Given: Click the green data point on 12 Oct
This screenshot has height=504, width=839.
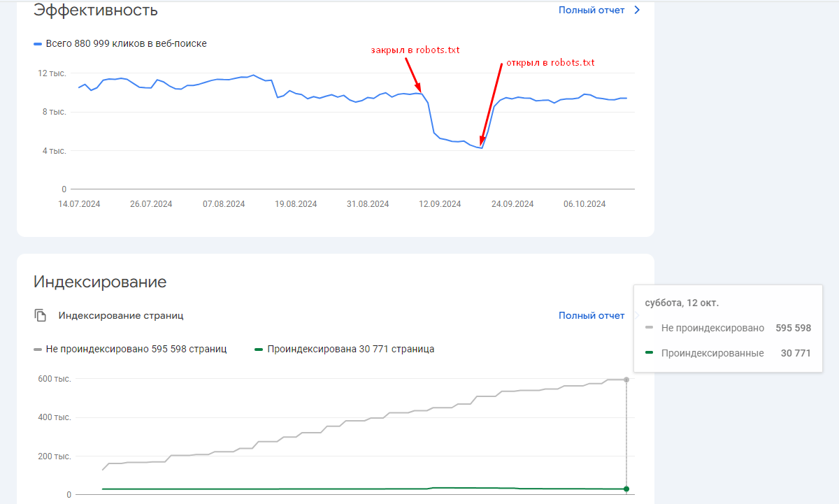Looking at the screenshot, I should tap(626, 489).
